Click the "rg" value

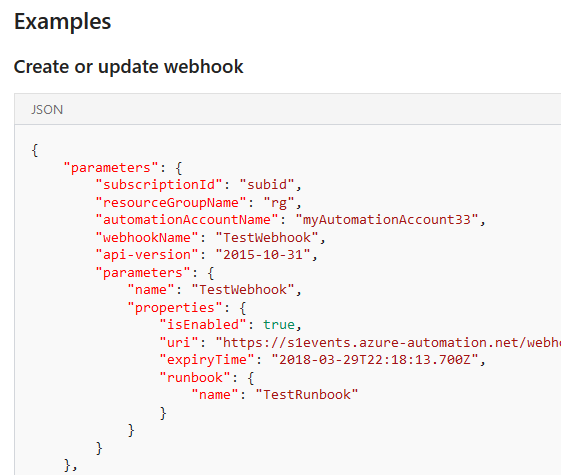(279, 203)
